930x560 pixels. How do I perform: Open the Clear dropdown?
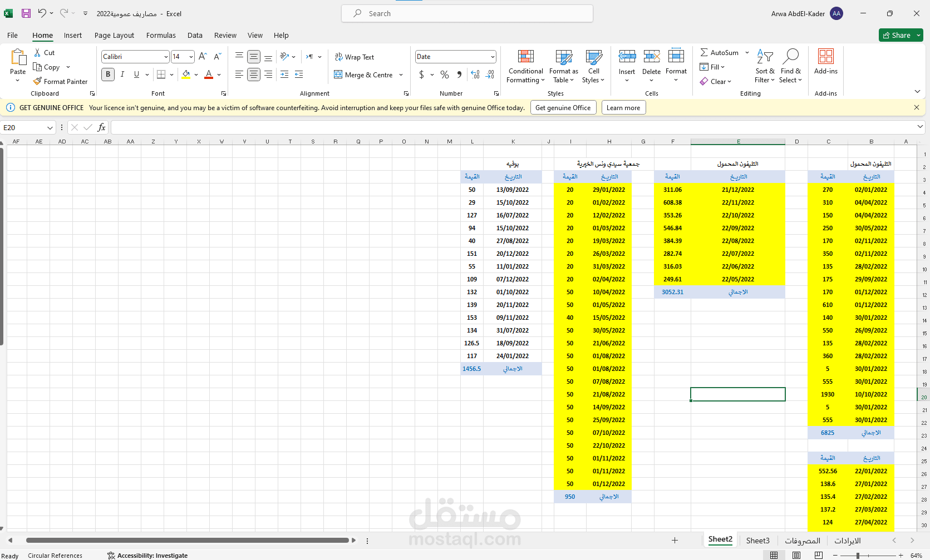[716, 81]
